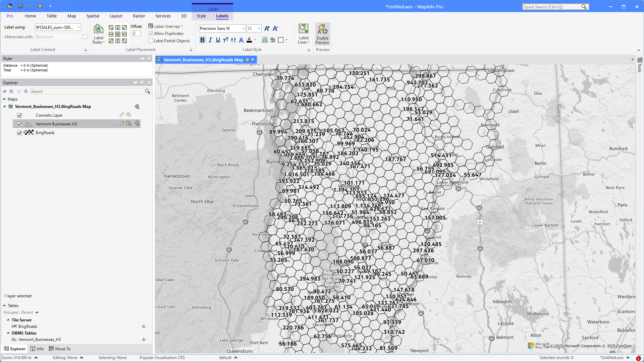Increase label font size with A+ icon
The height and width of the screenshot is (362, 644).
coord(267,28)
